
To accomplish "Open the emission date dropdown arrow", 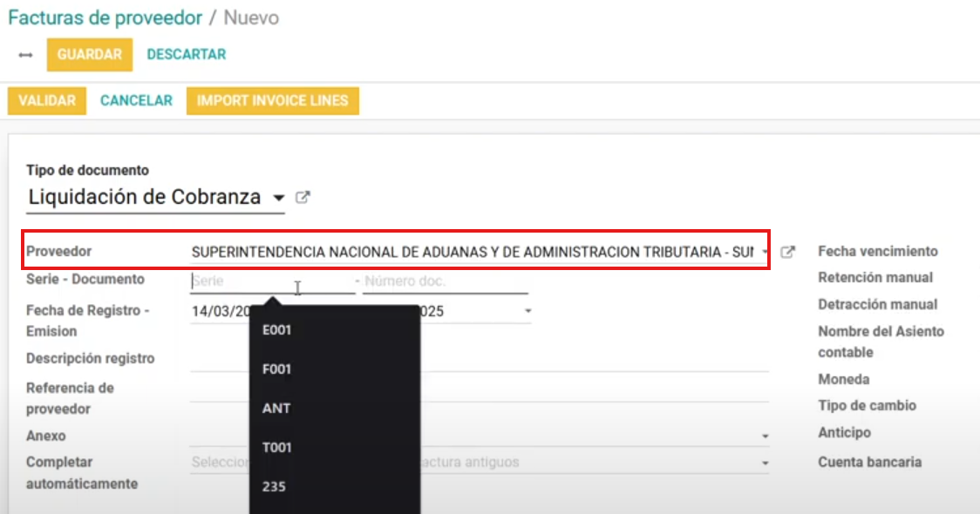I will point(527,311).
